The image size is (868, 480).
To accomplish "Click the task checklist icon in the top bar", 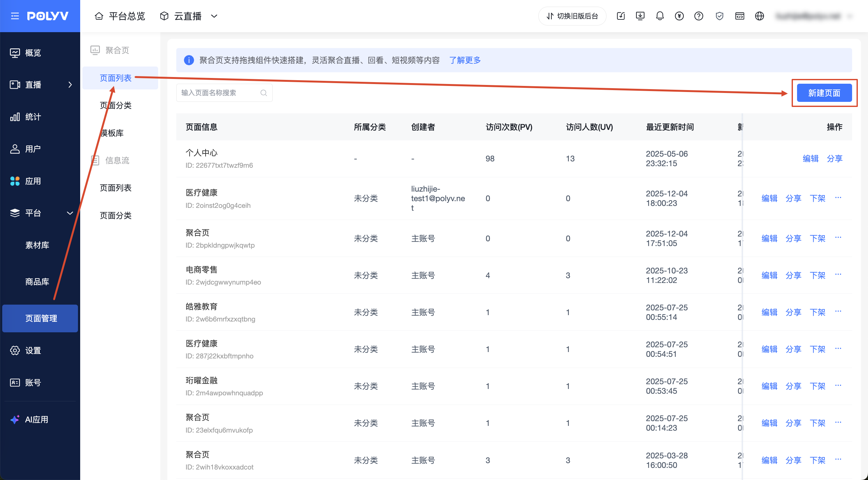I will [x=621, y=16].
